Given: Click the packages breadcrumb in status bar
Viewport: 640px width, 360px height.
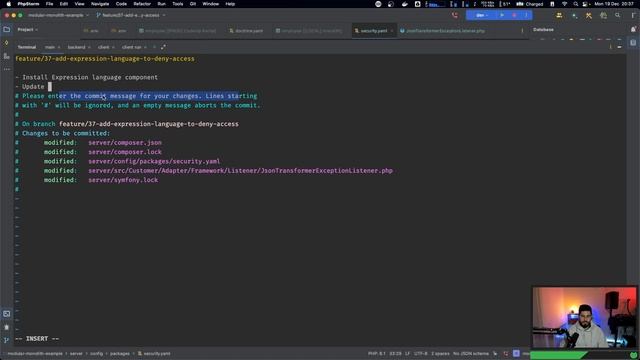Looking at the screenshot, I should point(120,353).
